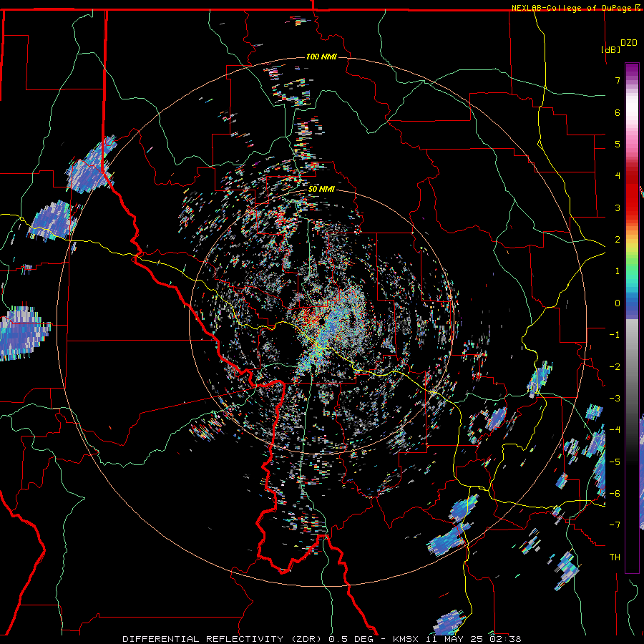The width and height of the screenshot is (644, 644).
Task: Click the positive 5 legend value
Action: [618, 144]
